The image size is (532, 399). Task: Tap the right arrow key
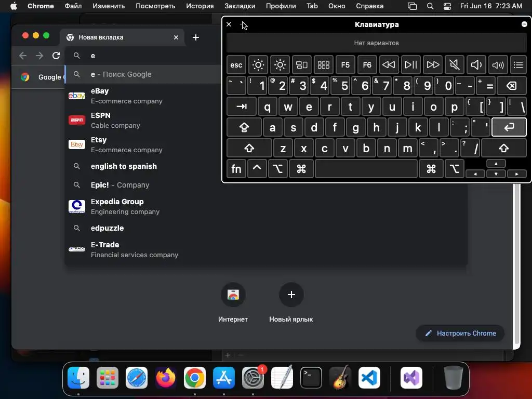click(x=517, y=174)
